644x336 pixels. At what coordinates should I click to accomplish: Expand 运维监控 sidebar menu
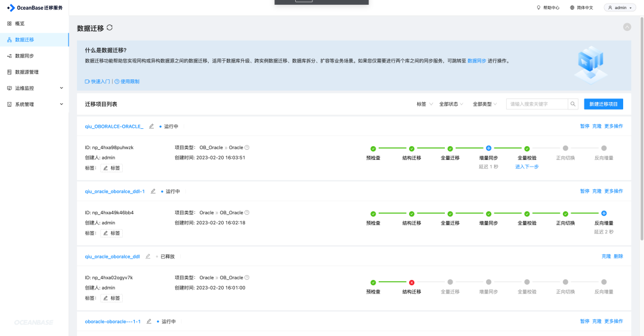point(35,88)
